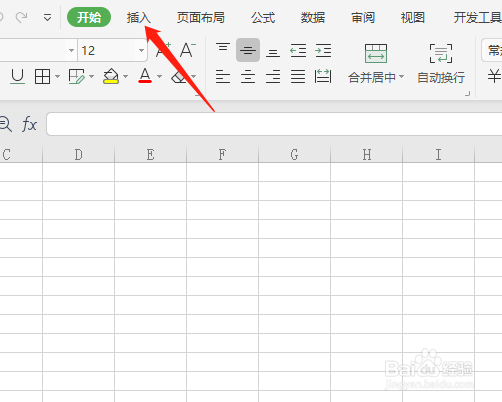The width and height of the screenshot is (502, 402).
Task: Click into the formula bar
Action: click(274, 124)
